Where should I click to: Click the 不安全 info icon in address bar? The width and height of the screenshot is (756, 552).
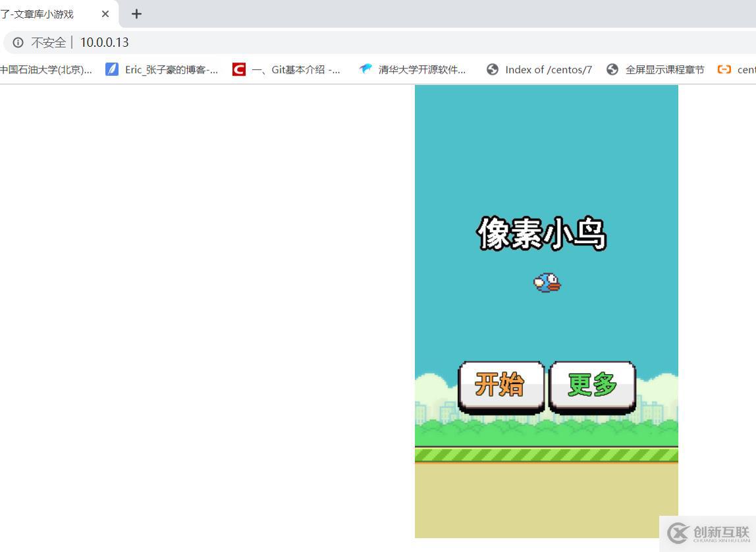pos(17,42)
